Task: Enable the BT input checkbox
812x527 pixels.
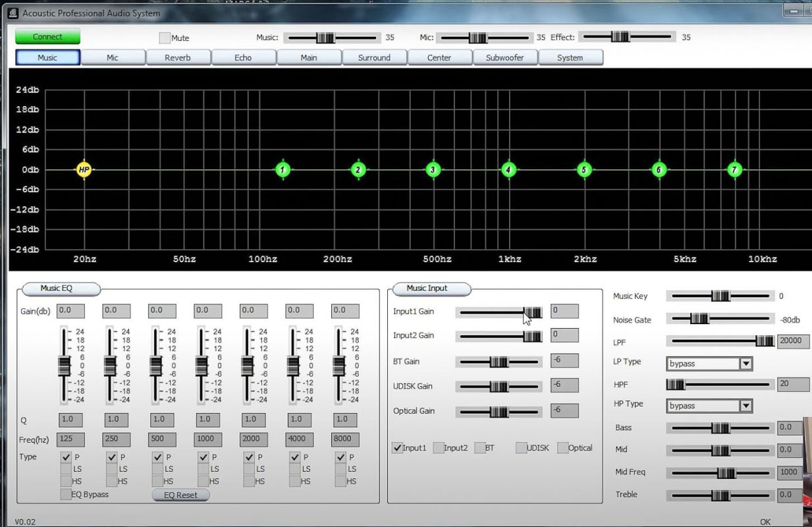Action: (479, 448)
